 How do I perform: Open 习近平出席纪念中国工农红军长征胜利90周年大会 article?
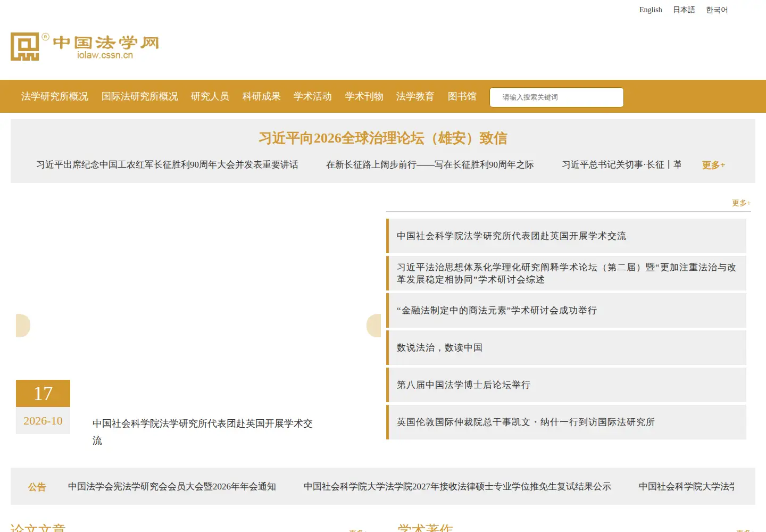[167, 165]
